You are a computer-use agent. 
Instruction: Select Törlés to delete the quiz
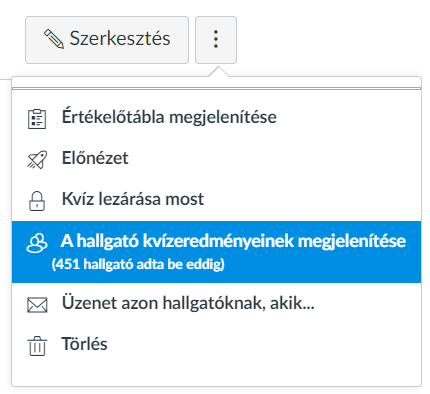tap(216, 345)
